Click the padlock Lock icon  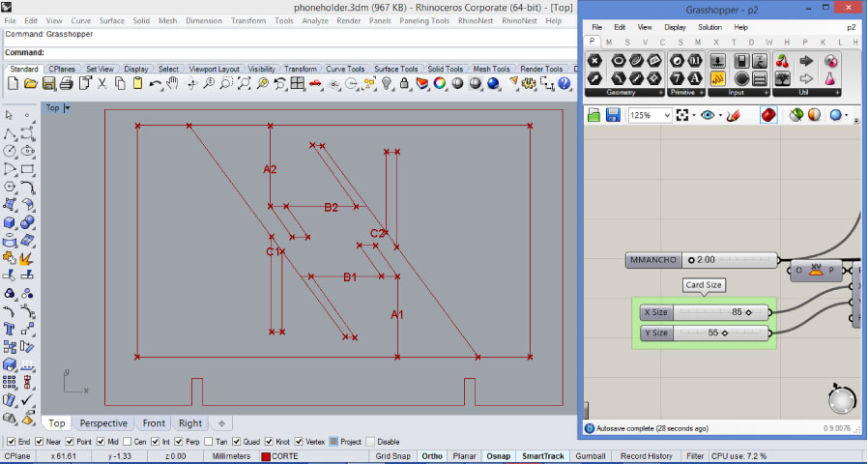tap(405, 83)
